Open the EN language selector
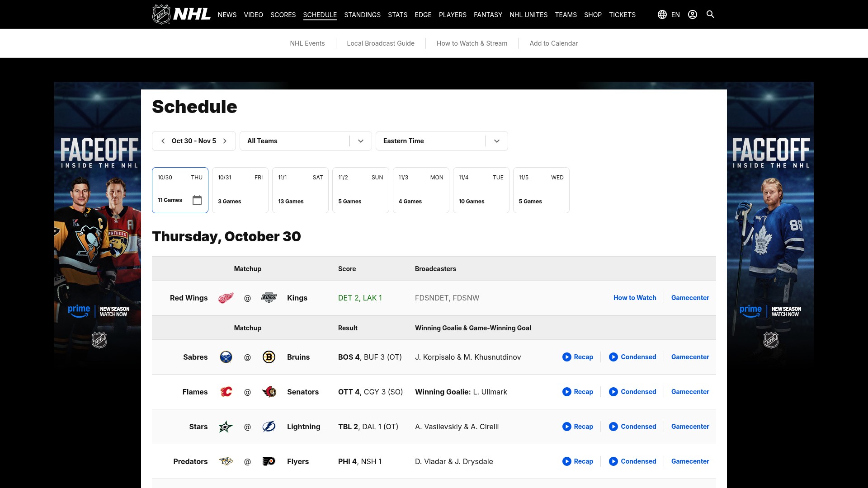Screen dimensions: 868x488 (675, 15)
